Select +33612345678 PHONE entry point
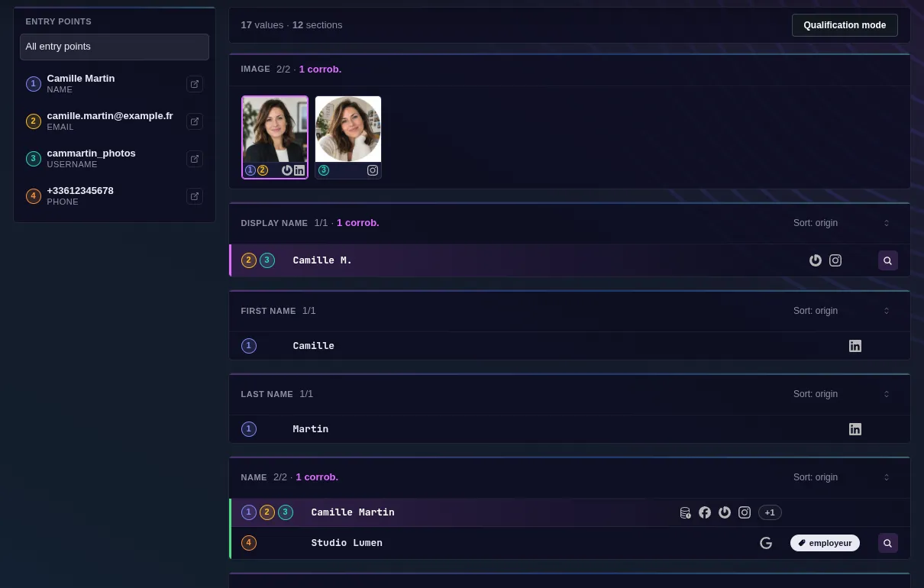924x588 pixels. tap(115, 196)
